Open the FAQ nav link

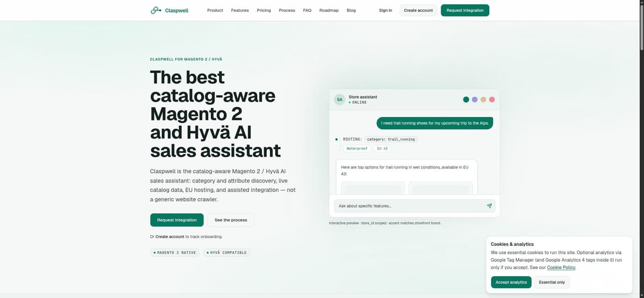307,10
